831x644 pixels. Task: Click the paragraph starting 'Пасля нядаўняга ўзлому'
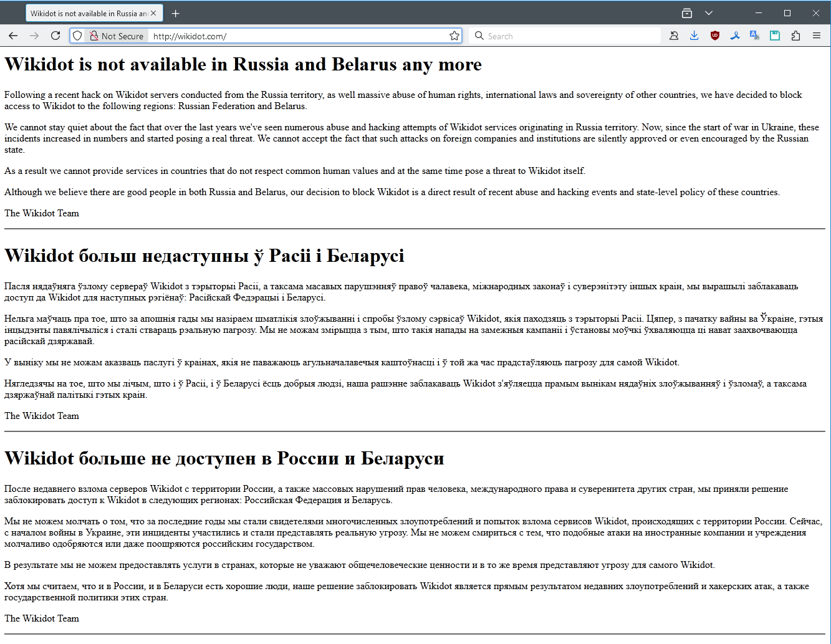click(x=401, y=292)
